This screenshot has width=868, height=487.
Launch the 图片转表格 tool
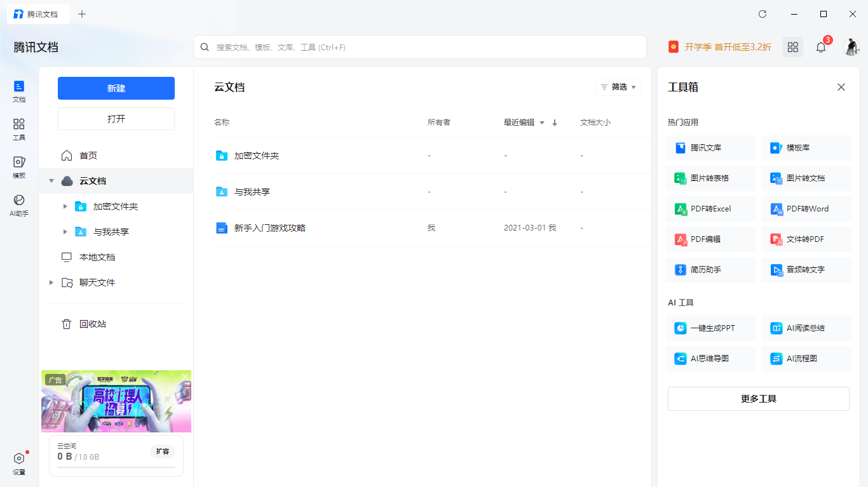click(710, 178)
